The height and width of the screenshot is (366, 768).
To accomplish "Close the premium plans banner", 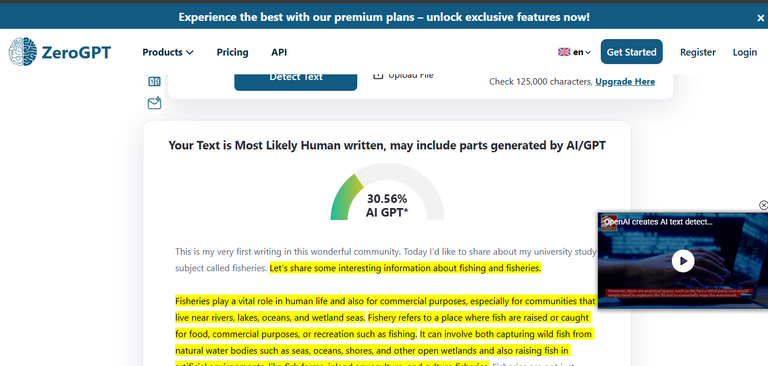I will click(x=760, y=18).
